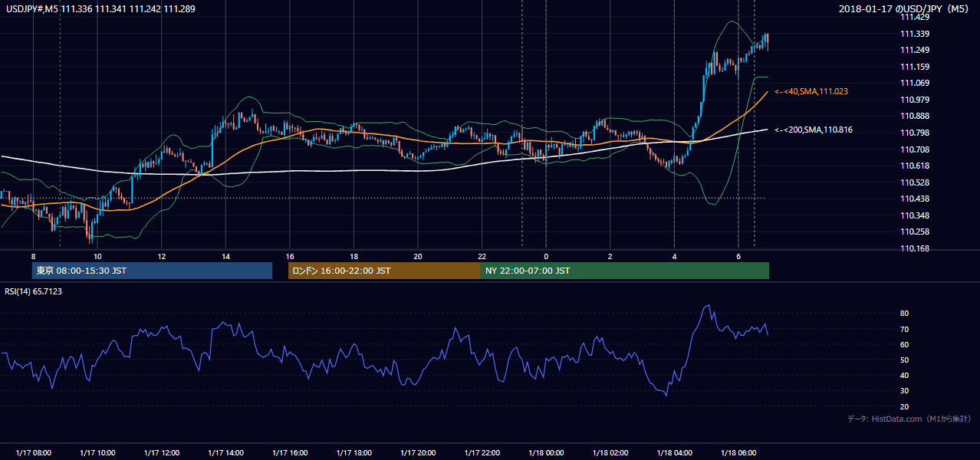Click the '1/18 06:00' bottom time label

click(738, 452)
